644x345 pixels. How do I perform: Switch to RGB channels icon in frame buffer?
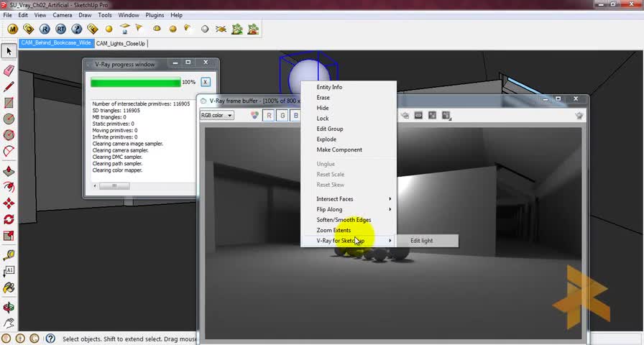click(254, 116)
